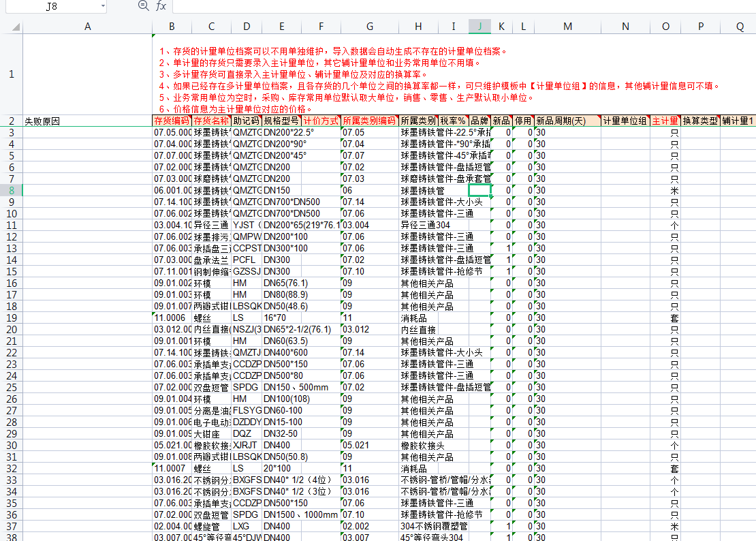Image resolution: width=756 pixels, height=541 pixels.
Task: Click the cell containing 异径三通304
Action: [418, 225]
